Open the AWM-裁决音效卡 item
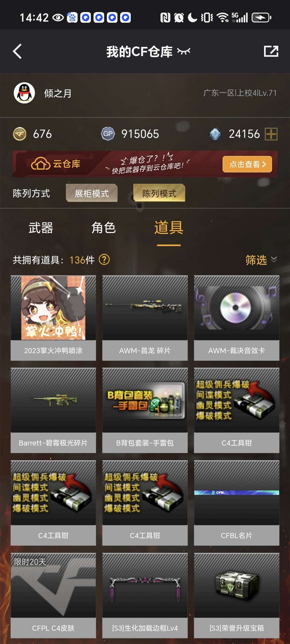290x644 pixels. [x=237, y=318]
